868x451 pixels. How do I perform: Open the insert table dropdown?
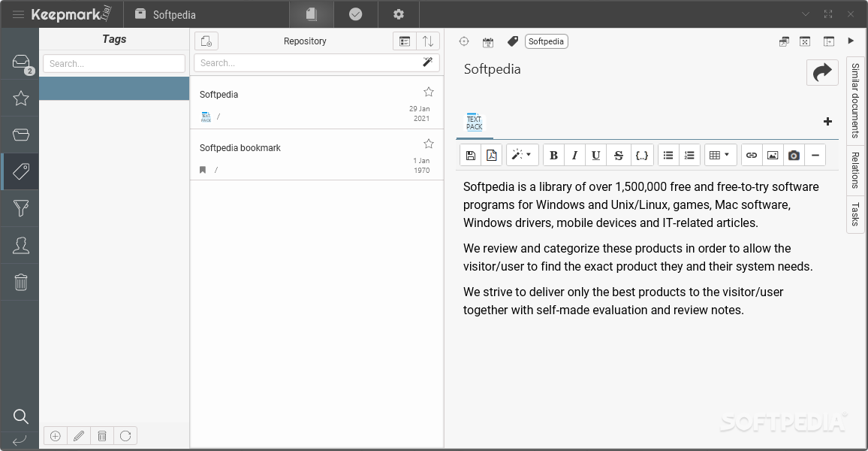[x=719, y=155]
